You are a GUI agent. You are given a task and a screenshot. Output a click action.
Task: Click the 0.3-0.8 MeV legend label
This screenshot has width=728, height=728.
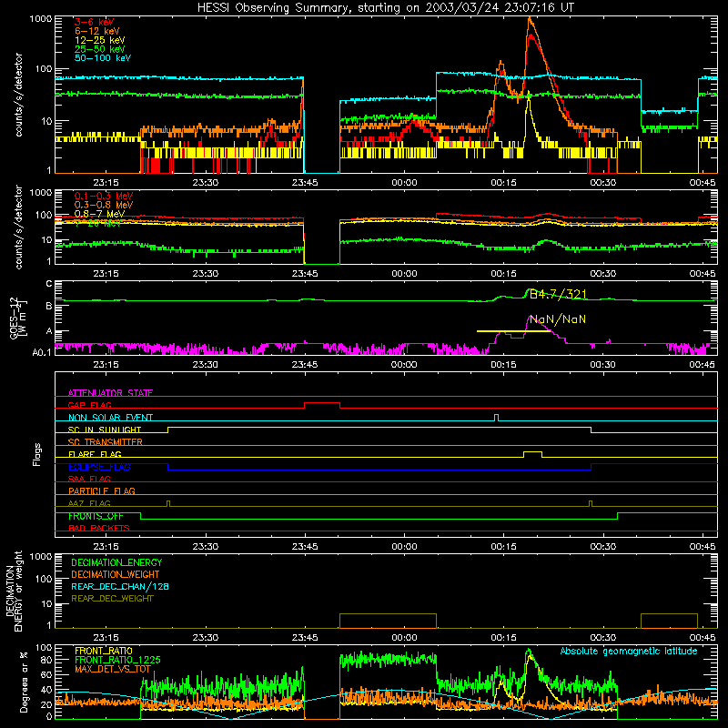[104, 205]
